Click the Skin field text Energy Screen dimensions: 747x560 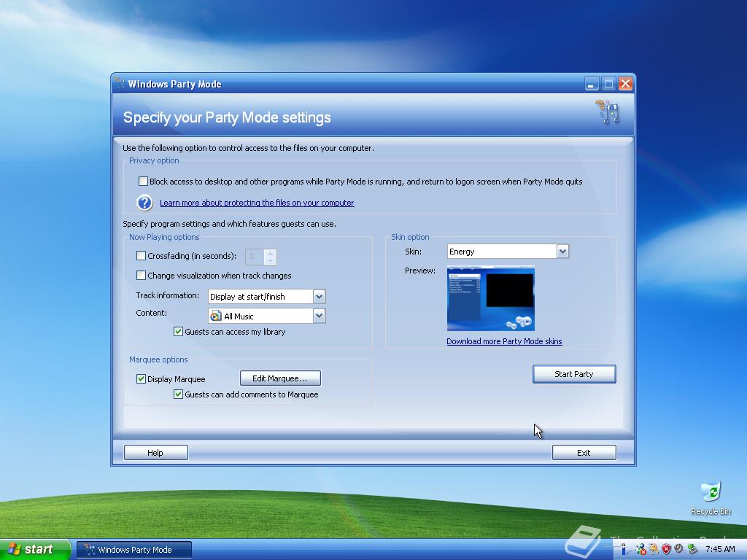(462, 252)
